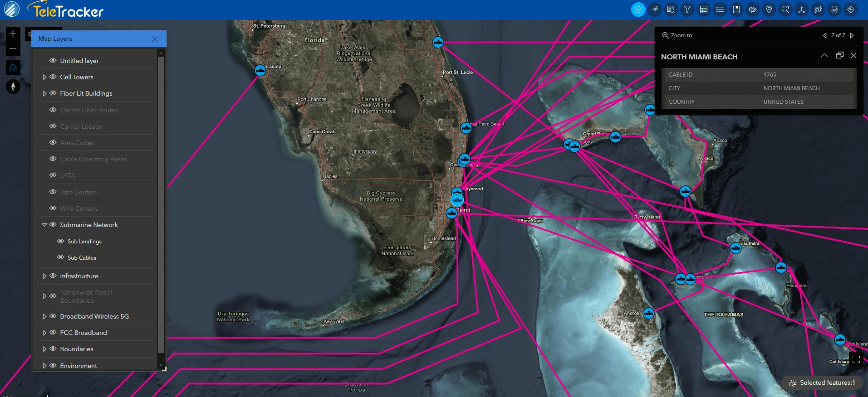Activate the Select features tool

click(655, 10)
